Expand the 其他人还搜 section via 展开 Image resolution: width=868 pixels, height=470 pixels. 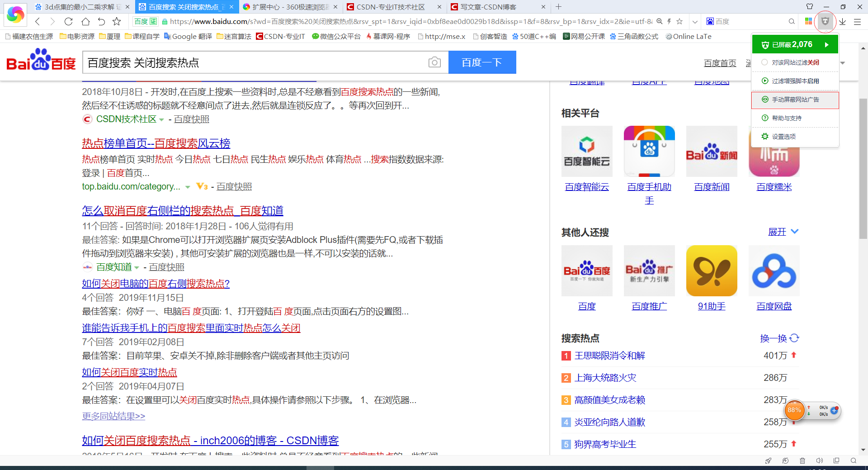[x=783, y=232]
